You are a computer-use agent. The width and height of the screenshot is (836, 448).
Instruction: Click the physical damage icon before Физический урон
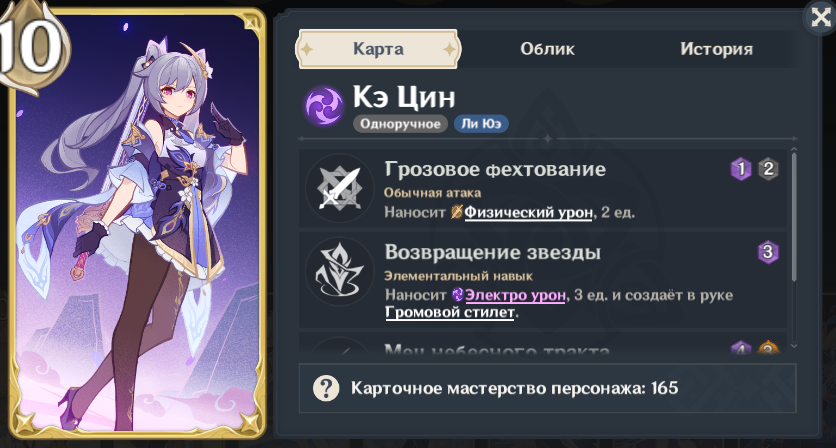coord(456,212)
